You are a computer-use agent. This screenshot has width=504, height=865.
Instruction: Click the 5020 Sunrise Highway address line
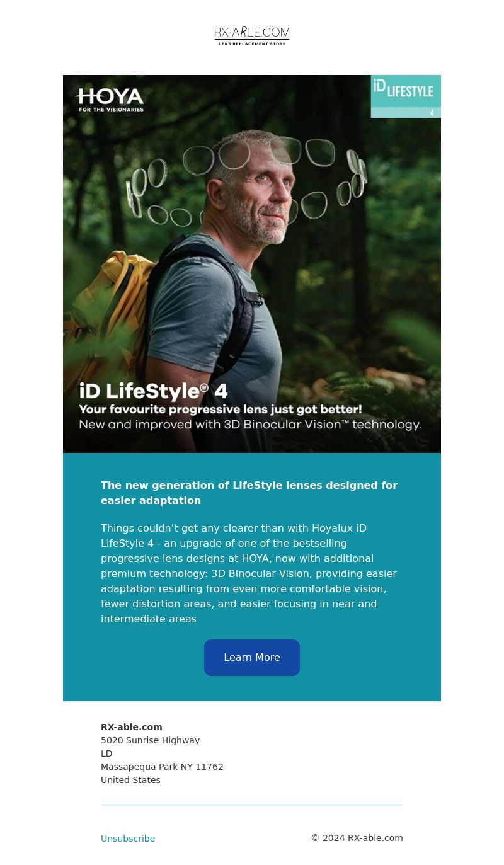point(150,740)
